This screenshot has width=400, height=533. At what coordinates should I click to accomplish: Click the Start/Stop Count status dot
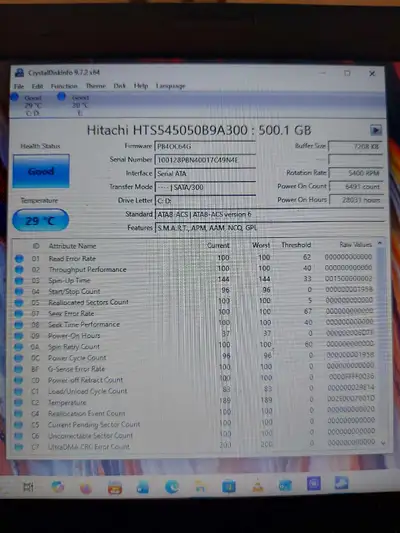coord(19,292)
